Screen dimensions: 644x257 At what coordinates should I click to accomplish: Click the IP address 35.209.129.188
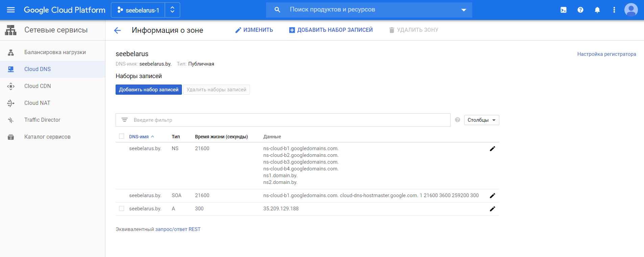tap(281, 209)
